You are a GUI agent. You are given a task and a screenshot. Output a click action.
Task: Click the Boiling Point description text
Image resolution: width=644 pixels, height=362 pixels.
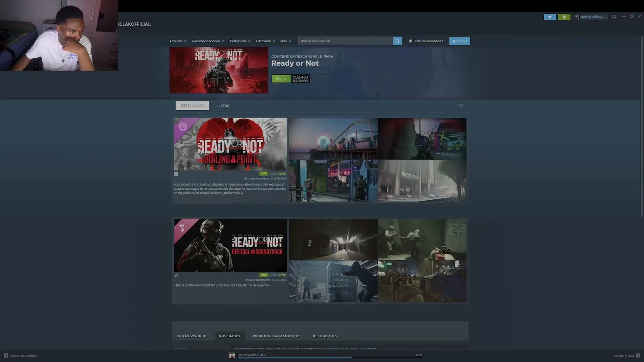coord(229,189)
